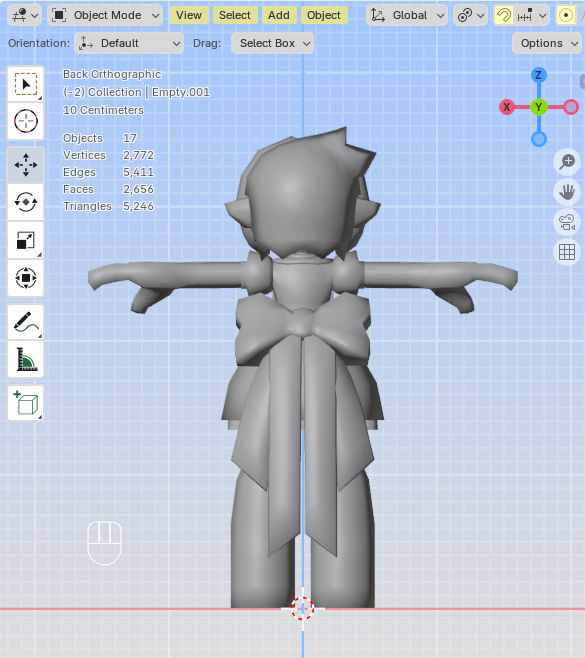Click the Vertices count 2,772
The width and height of the screenshot is (585, 658).
pos(138,155)
